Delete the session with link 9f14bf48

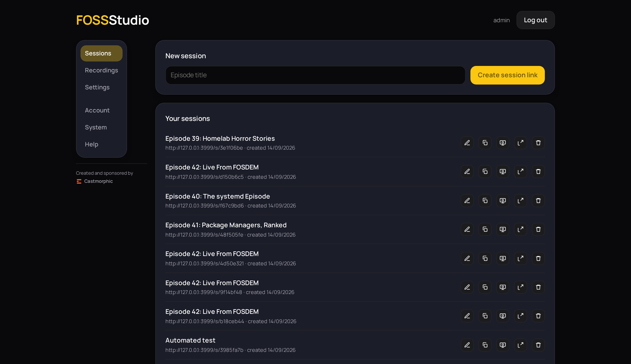[x=538, y=287]
